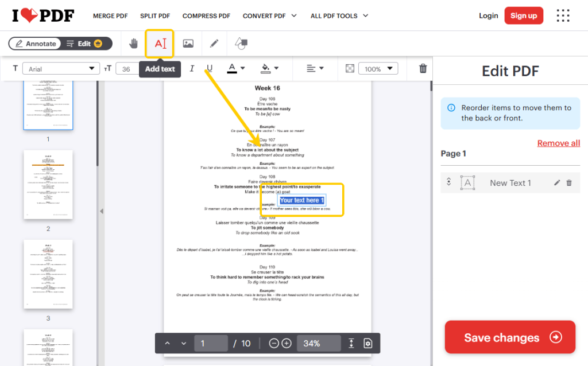Select the pencil draw tool
The image size is (588, 366).
tap(214, 44)
